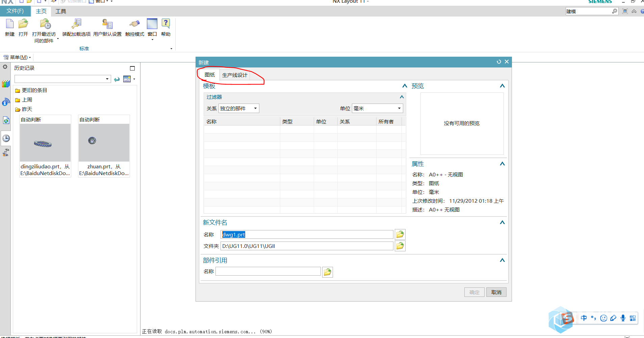Sort templates by Type (类型) column
This screenshot has width=644, height=338.
pyautogui.click(x=297, y=121)
